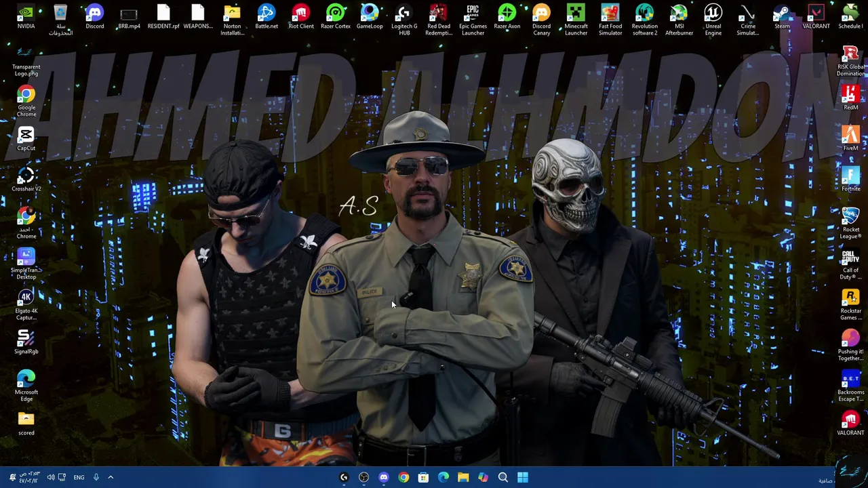Select the WEAPONS file on the desktop

[198, 18]
